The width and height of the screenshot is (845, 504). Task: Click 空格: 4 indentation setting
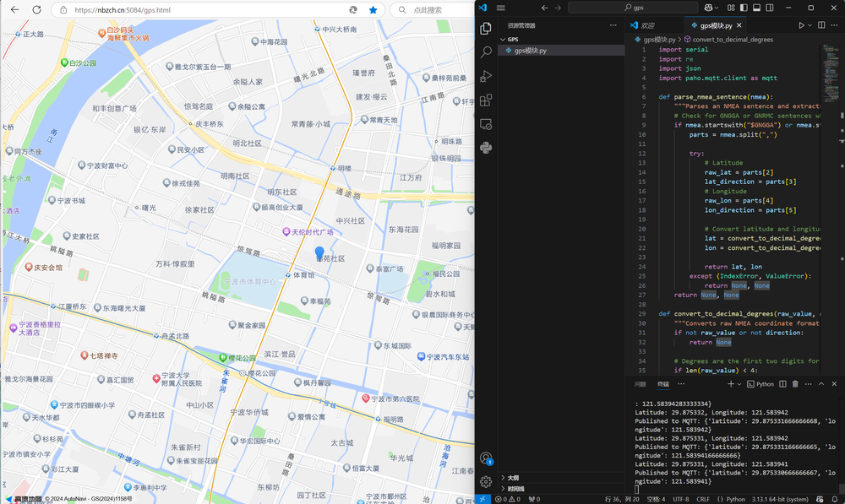coord(656,499)
